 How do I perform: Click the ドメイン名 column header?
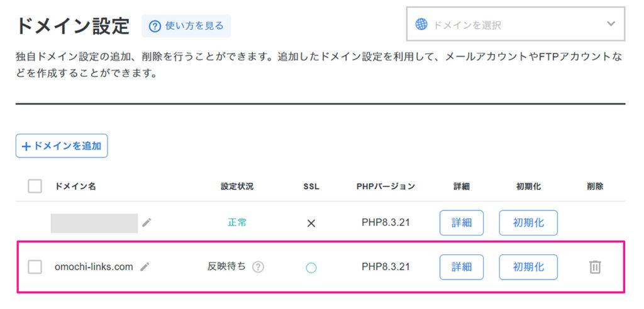[x=75, y=187]
